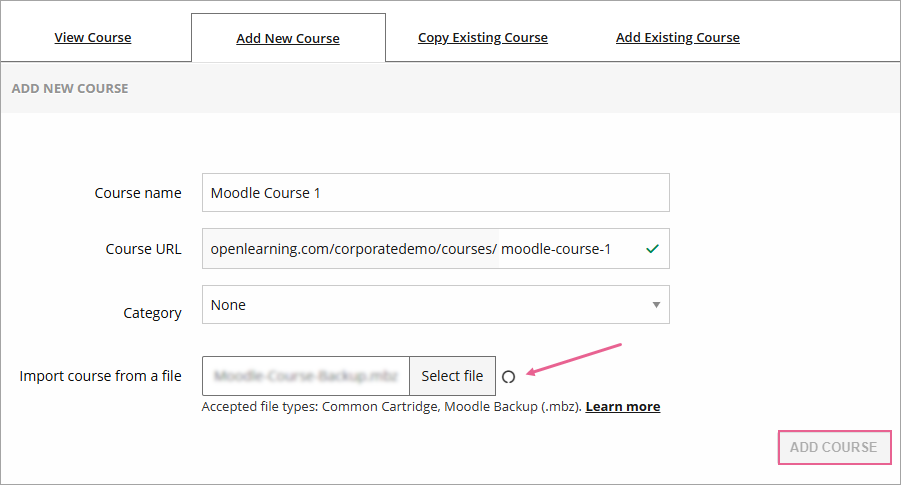Click the Course name label
901x485 pixels.
(138, 193)
